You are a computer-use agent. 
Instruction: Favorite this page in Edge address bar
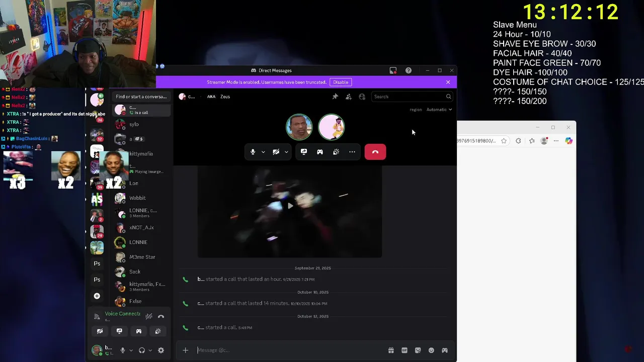(504, 141)
